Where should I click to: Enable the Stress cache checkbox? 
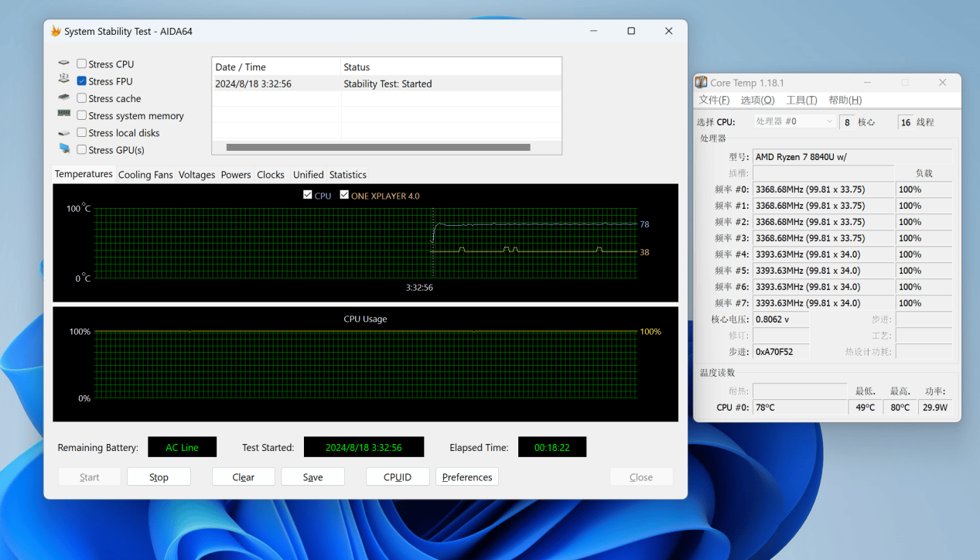point(81,98)
